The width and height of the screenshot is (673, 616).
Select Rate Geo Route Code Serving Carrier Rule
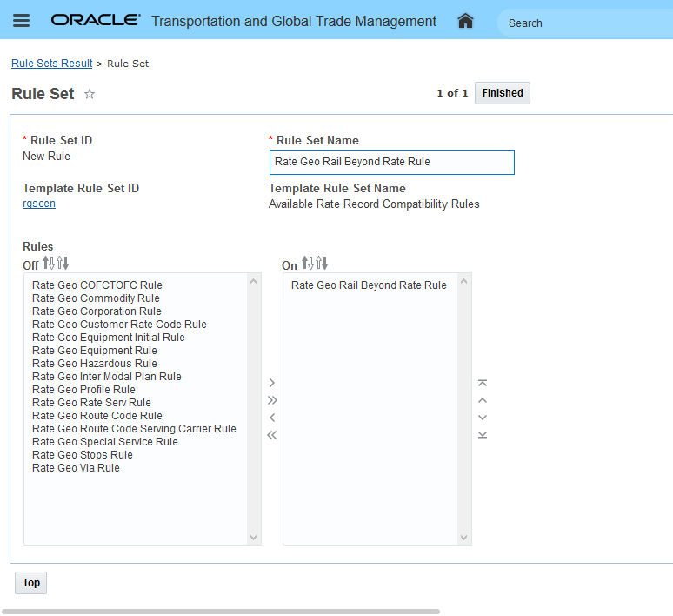pos(134,429)
